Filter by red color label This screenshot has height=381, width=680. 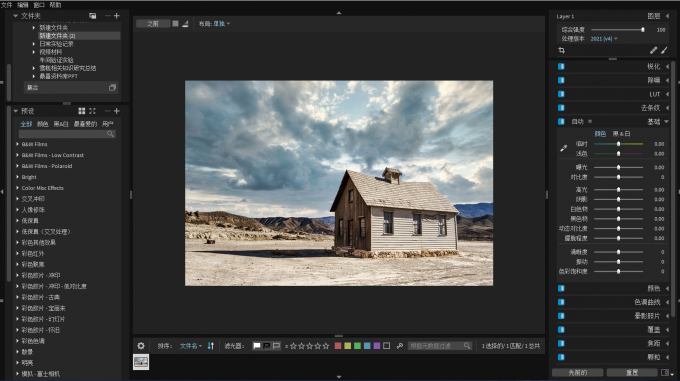tap(338, 346)
